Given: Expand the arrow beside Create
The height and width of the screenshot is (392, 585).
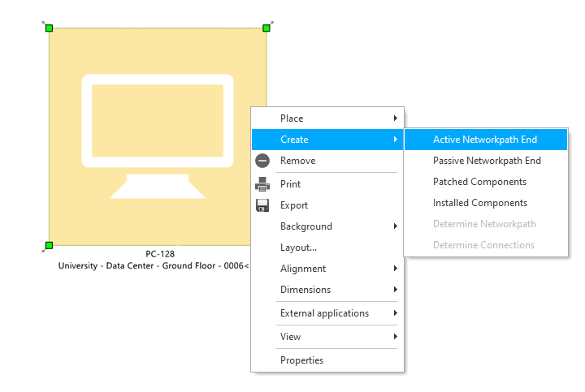Looking at the screenshot, I should click(396, 140).
